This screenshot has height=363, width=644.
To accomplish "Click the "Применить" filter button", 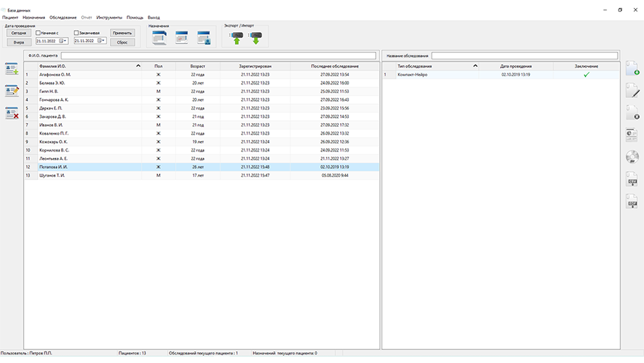I will [x=122, y=33].
